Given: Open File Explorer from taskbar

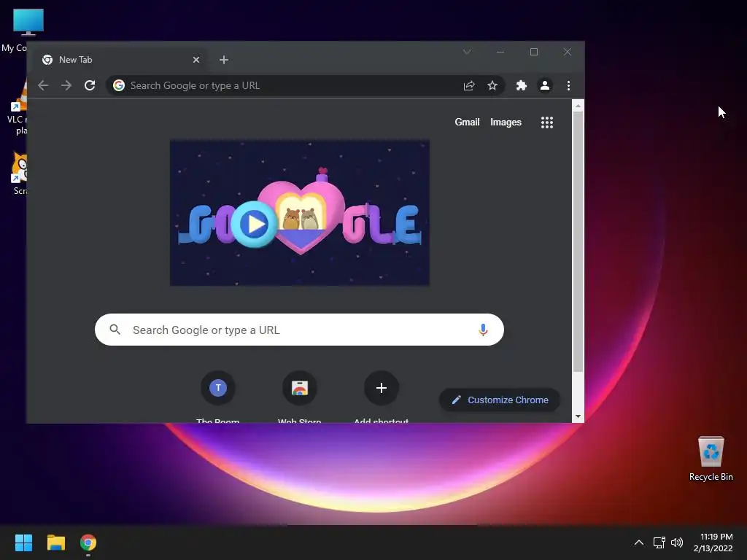Looking at the screenshot, I should coord(55,542).
